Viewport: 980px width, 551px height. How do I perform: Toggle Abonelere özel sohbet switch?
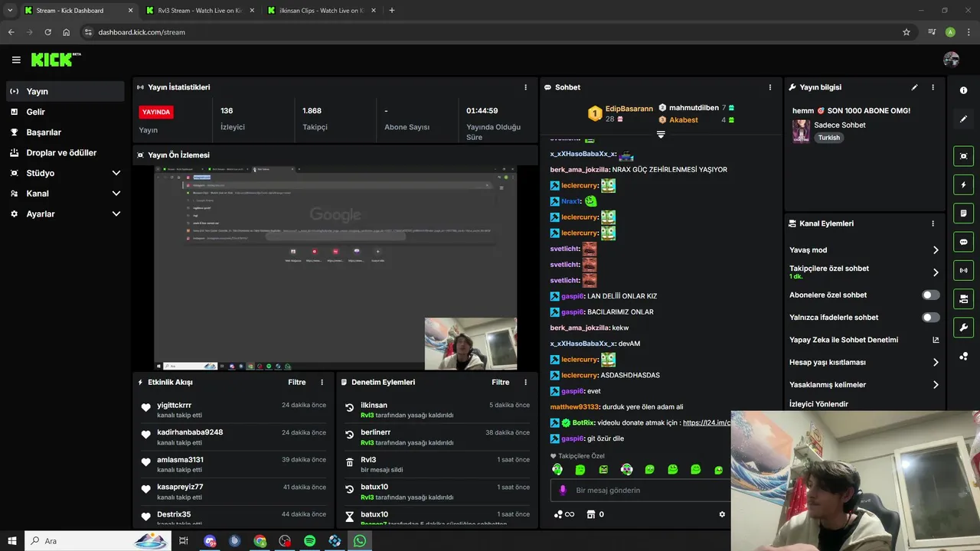click(x=931, y=295)
